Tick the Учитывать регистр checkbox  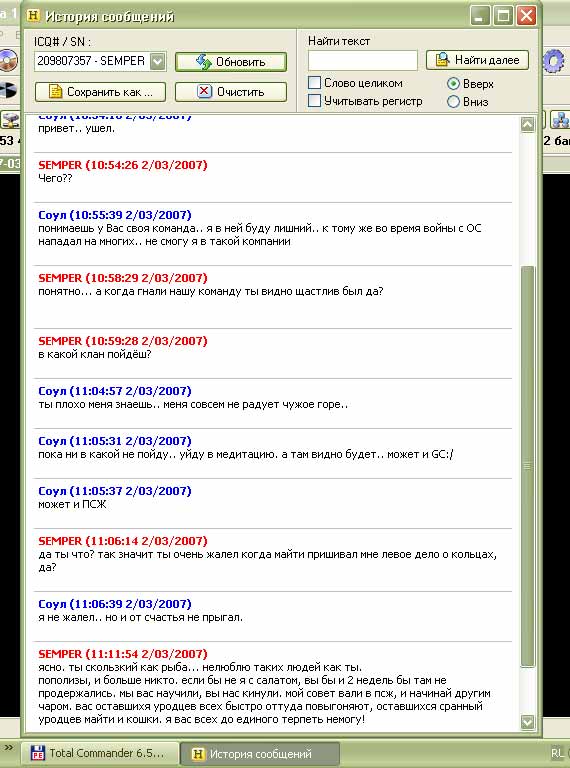[x=314, y=100]
